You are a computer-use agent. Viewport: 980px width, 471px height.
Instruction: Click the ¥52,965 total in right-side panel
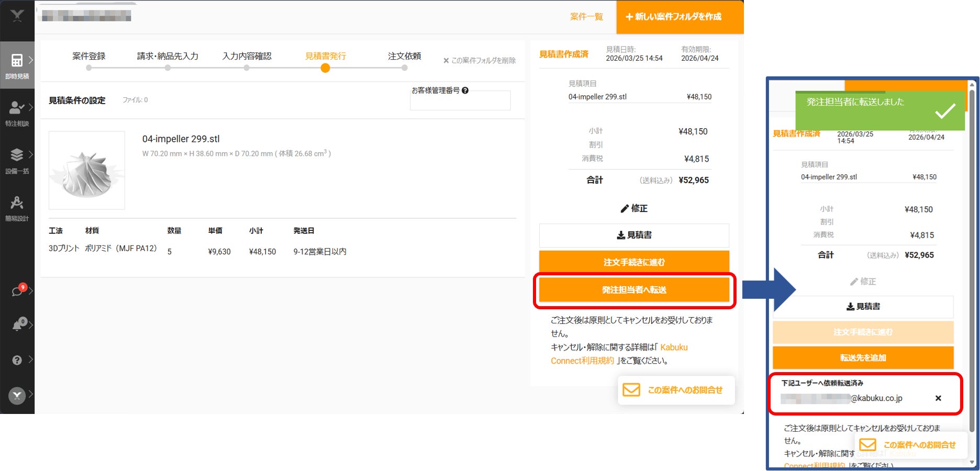[919, 255]
